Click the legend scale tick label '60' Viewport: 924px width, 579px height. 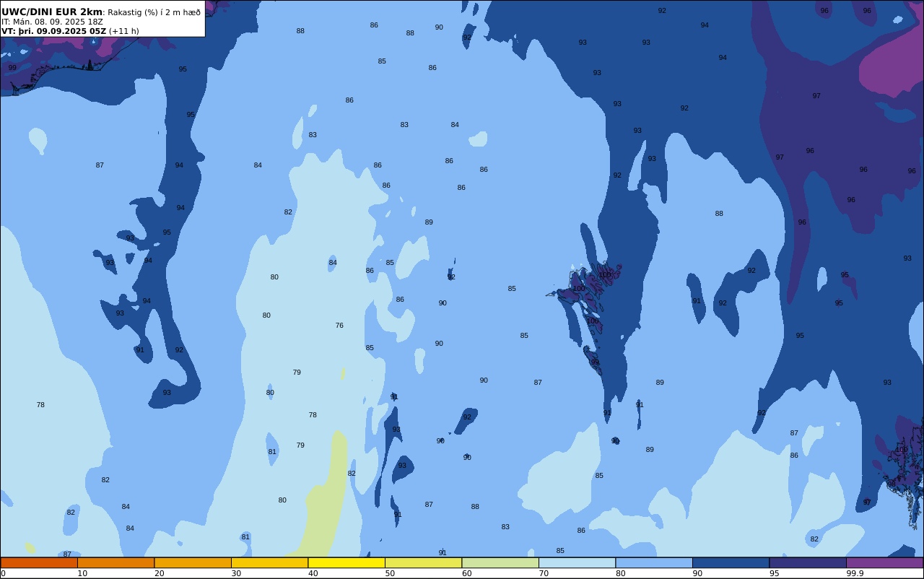click(467, 573)
